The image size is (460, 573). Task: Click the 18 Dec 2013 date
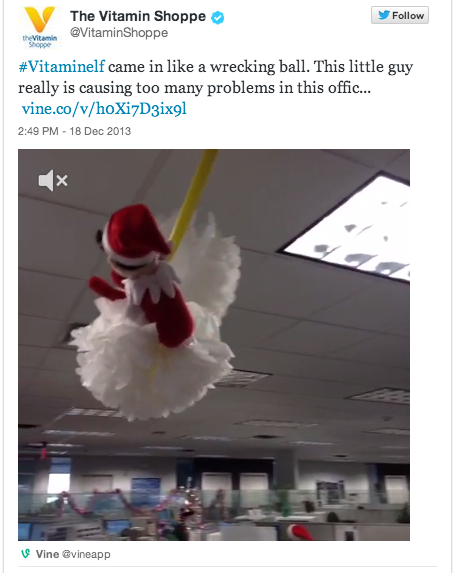pyautogui.click(x=100, y=131)
